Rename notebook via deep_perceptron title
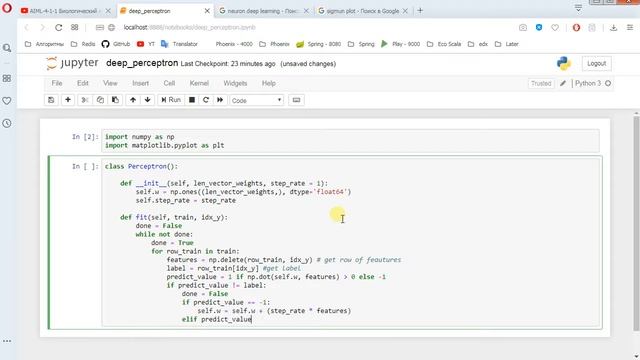Image resolution: width=640 pixels, height=360 pixels. (142, 63)
